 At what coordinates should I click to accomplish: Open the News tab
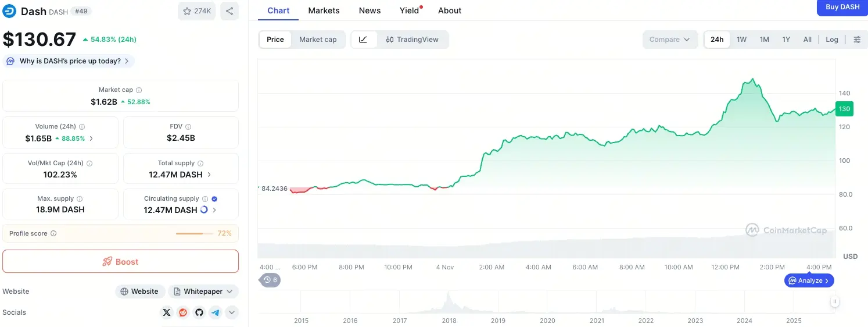click(370, 10)
